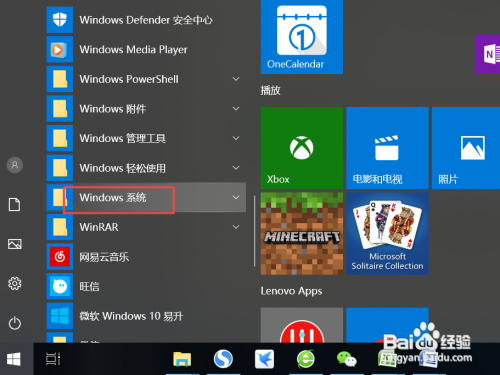
Task: Open Settings gear in Start sidebar
Action: (x=15, y=284)
